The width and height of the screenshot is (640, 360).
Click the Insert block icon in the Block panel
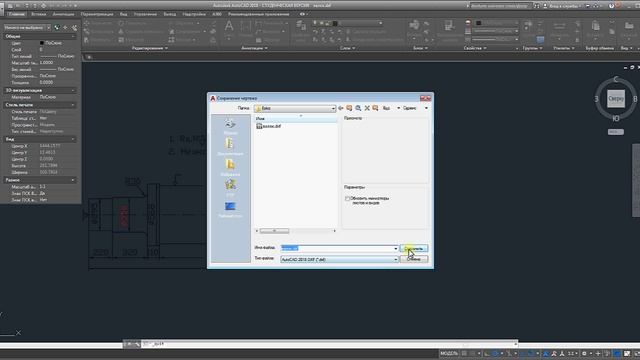(x=414, y=25)
